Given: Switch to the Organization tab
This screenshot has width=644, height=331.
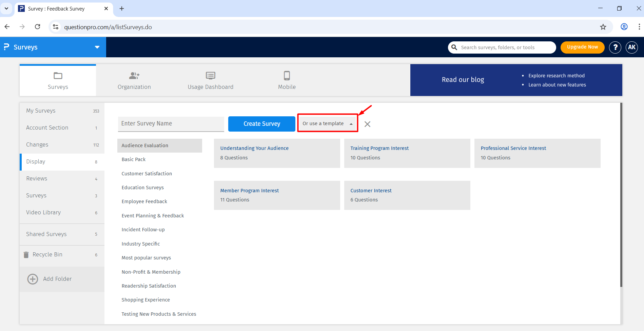Looking at the screenshot, I should tap(134, 81).
